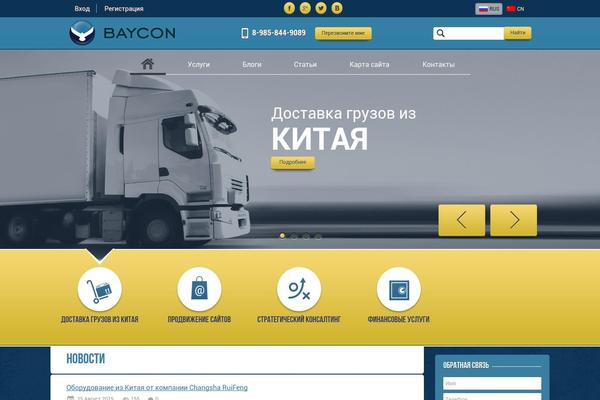Click the Новости section heading
This screenshot has height=400, width=600.
click(x=85, y=359)
